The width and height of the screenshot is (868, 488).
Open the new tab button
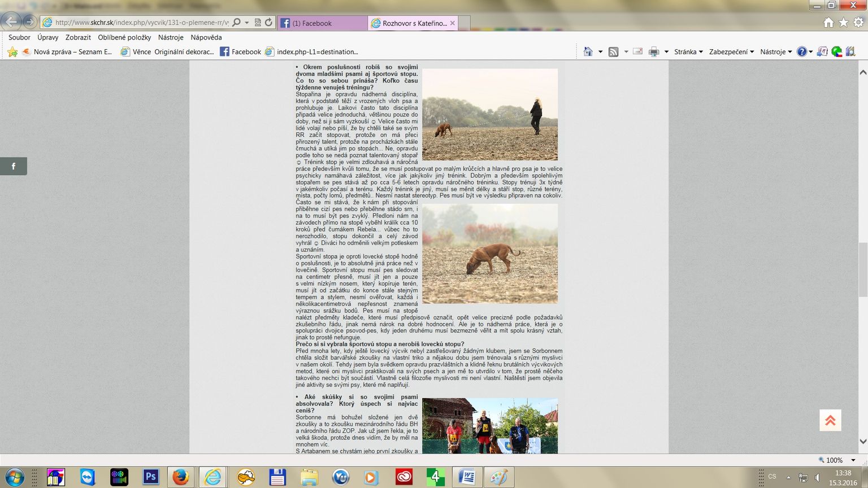point(464,23)
